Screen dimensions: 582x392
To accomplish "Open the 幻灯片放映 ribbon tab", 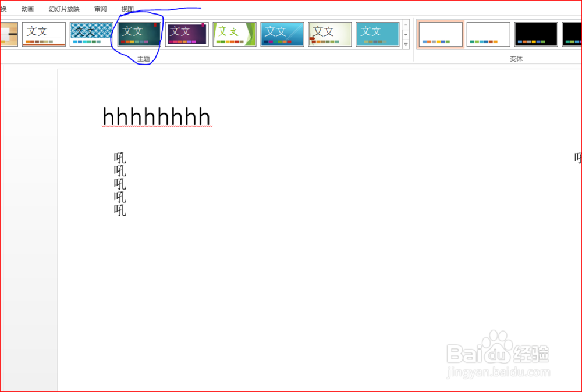I will [64, 9].
